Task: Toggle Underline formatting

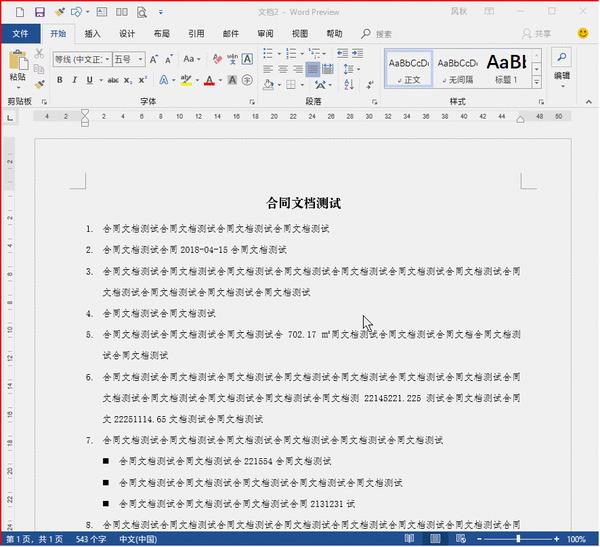Action: click(89, 81)
